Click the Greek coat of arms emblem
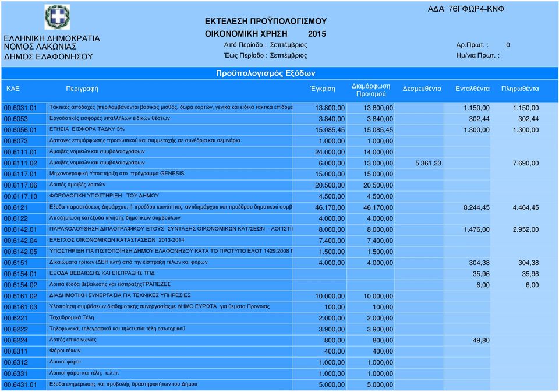Image resolution: width=559 pixels, height=392 pixels. click(x=57, y=17)
